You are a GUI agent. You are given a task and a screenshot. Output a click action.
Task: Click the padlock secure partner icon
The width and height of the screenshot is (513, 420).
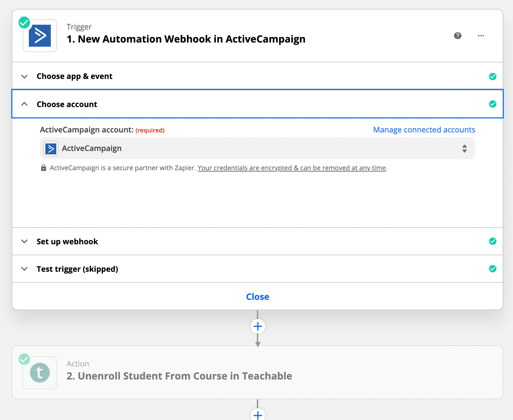(x=44, y=168)
